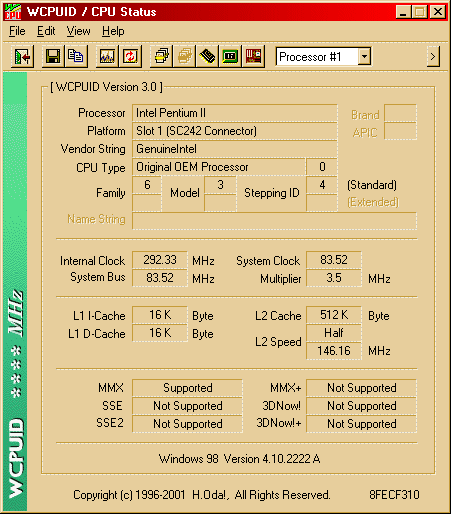
Task: Click the Intel Pentium II processor field
Action: tap(235, 113)
